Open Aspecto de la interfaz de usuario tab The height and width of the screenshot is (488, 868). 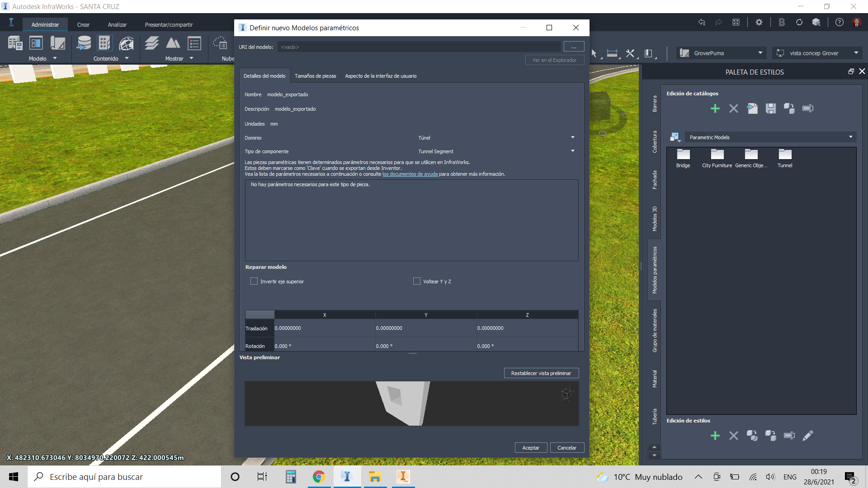381,76
